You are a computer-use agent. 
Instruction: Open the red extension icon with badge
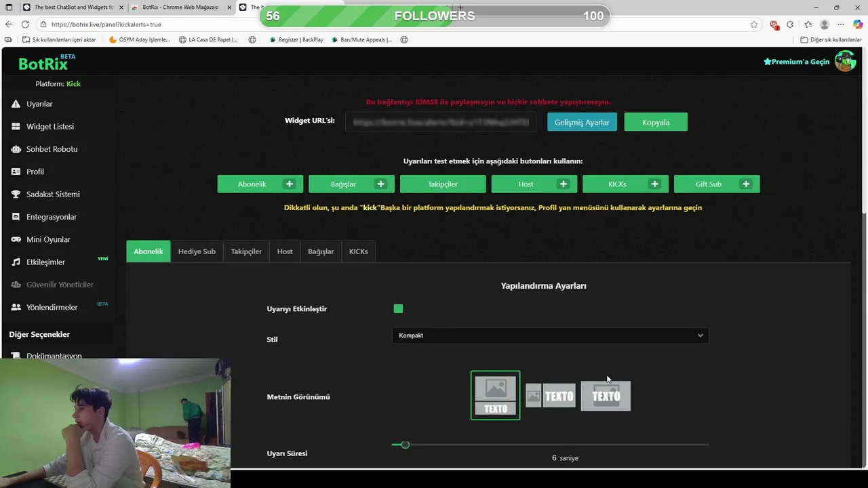774,24
